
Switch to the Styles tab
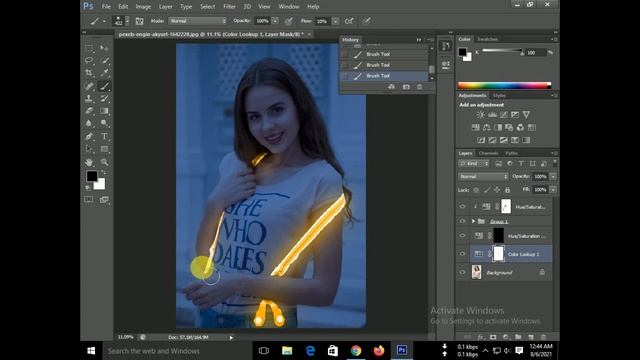click(500, 96)
